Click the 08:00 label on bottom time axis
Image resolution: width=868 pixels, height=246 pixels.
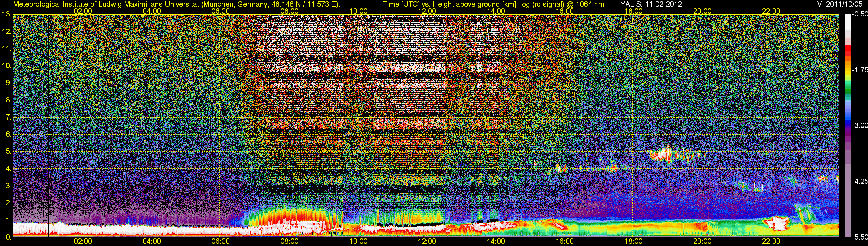(289, 241)
